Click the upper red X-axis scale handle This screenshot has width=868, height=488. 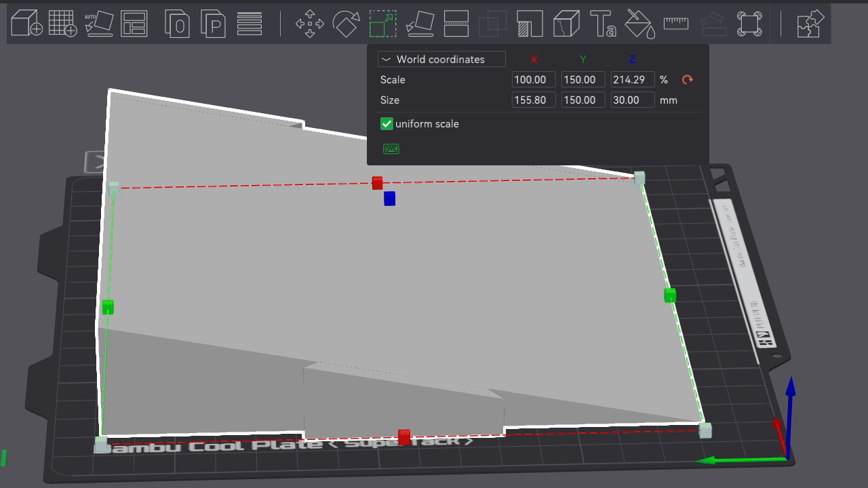click(x=378, y=183)
